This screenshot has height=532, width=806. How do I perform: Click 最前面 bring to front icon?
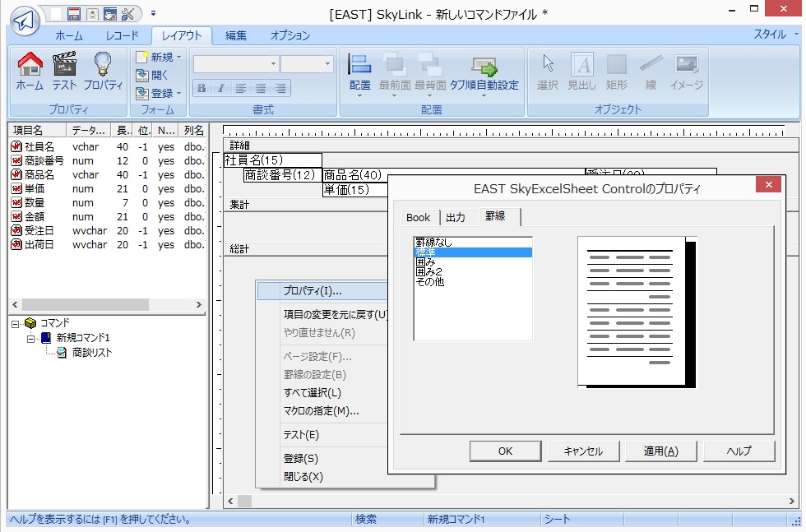[395, 65]
